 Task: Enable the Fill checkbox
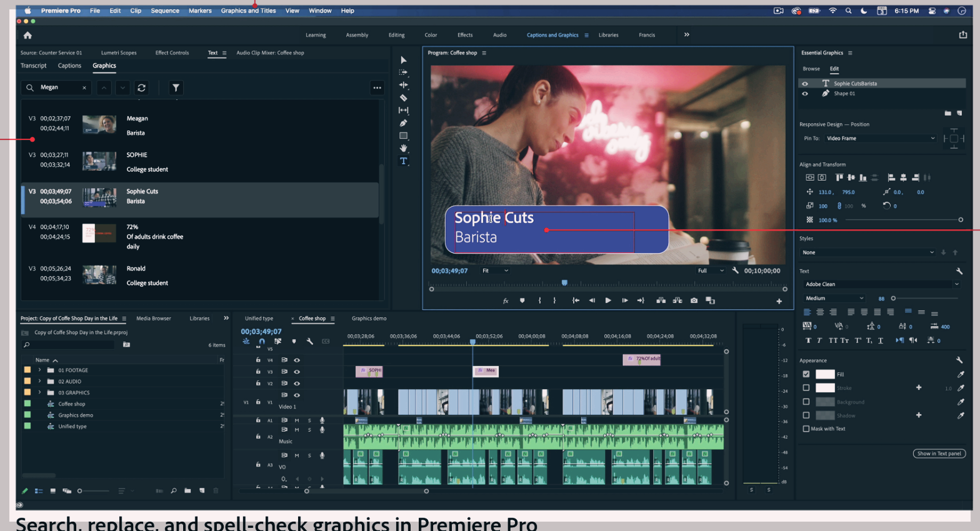(x=806, y=374)
